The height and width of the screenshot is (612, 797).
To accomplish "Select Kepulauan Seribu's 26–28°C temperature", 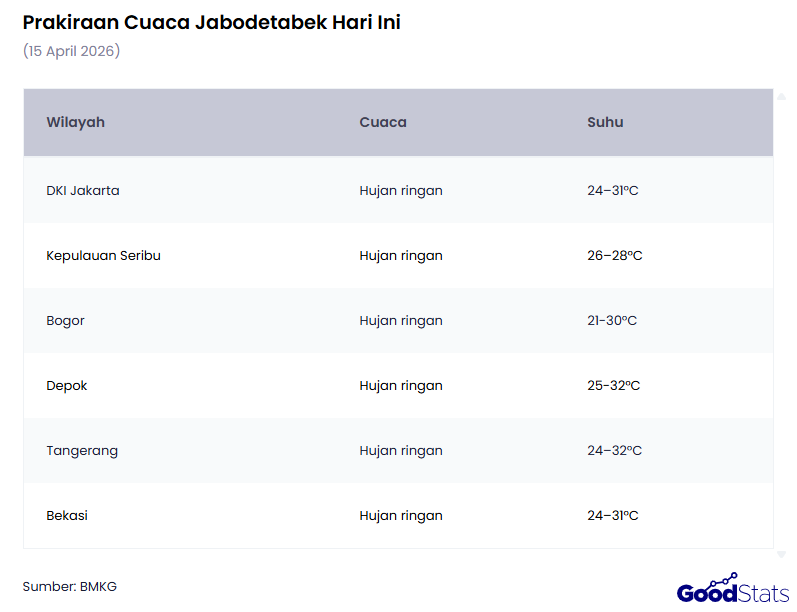I will click(615, 255).
